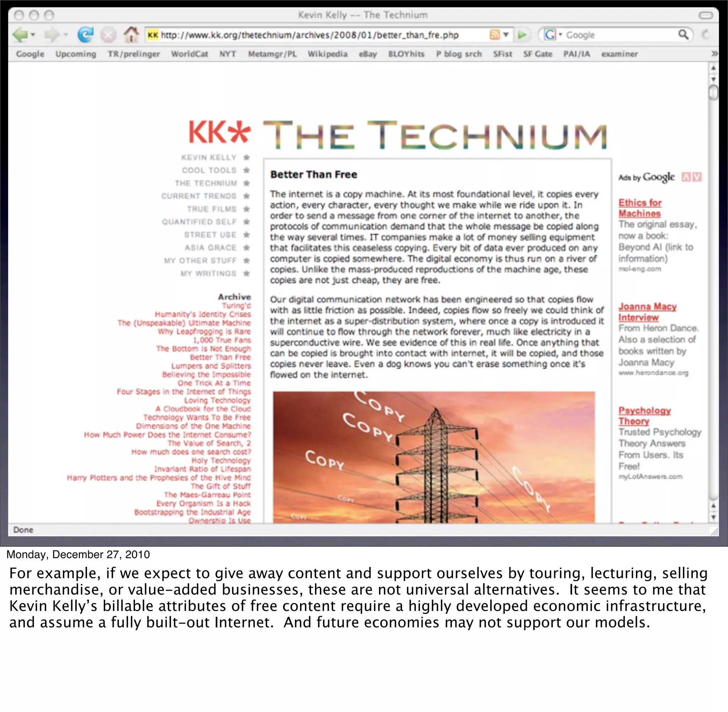Click the browser Reload icon
The width and height of the screenshot is (728, 712).
point(86,35)
